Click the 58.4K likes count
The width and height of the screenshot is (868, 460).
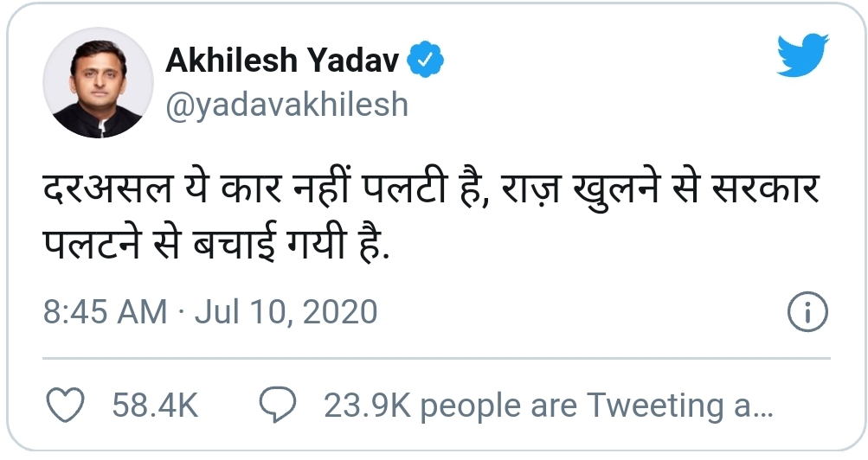[x=156, y=405]
